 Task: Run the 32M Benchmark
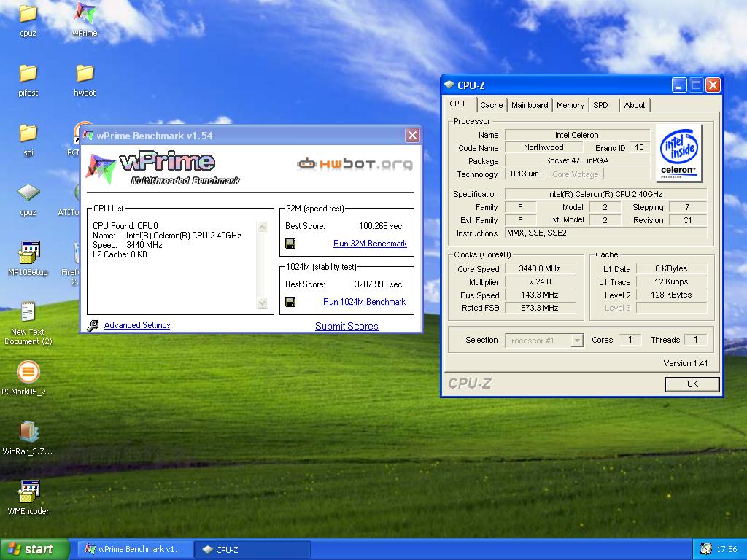370,244
